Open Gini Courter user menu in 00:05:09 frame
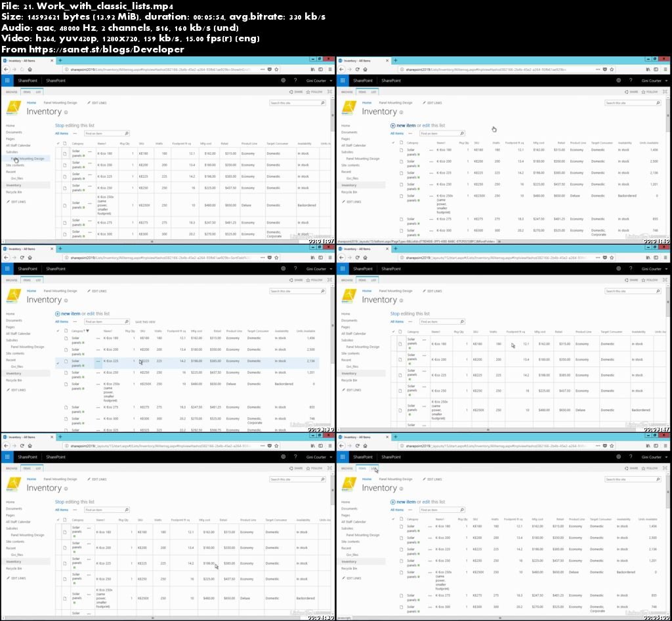The image size is (672, 621). coord(654,457)
